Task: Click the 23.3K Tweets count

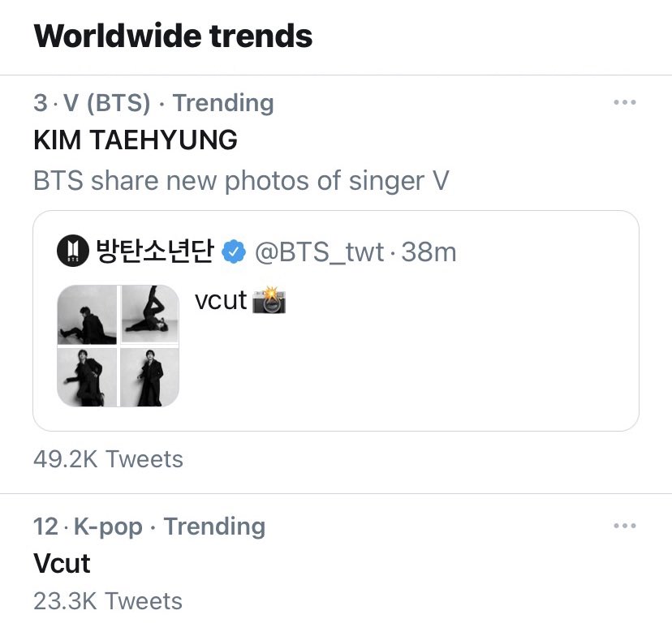Action: tap(108, 601)
